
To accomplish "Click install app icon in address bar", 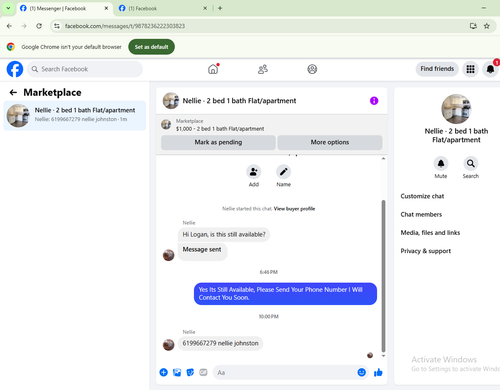I will coord(473,26).
